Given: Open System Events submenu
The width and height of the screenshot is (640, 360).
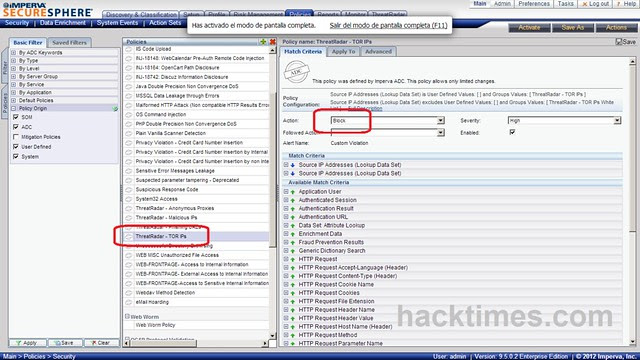Looking at the screenshot, I should [117, 23].
